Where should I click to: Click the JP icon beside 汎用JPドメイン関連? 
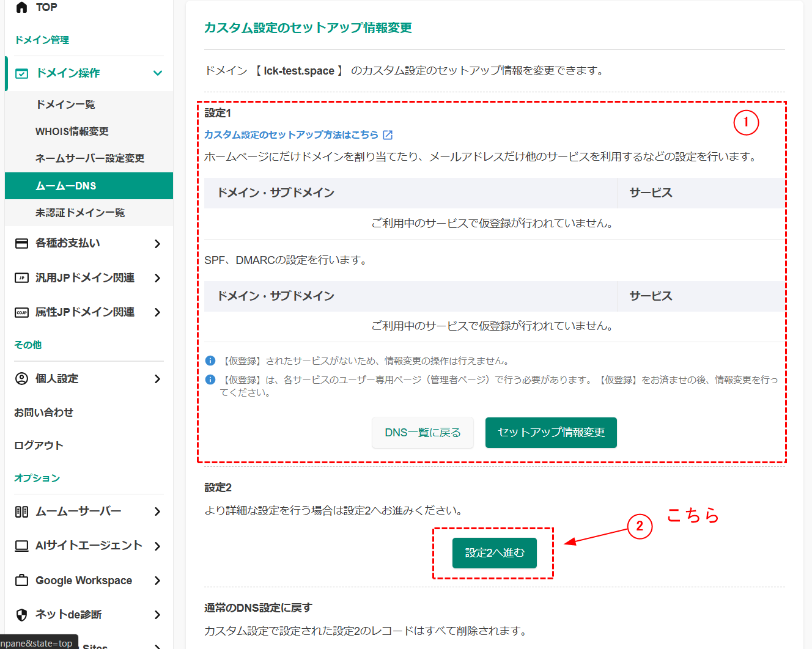pos(21,277)
